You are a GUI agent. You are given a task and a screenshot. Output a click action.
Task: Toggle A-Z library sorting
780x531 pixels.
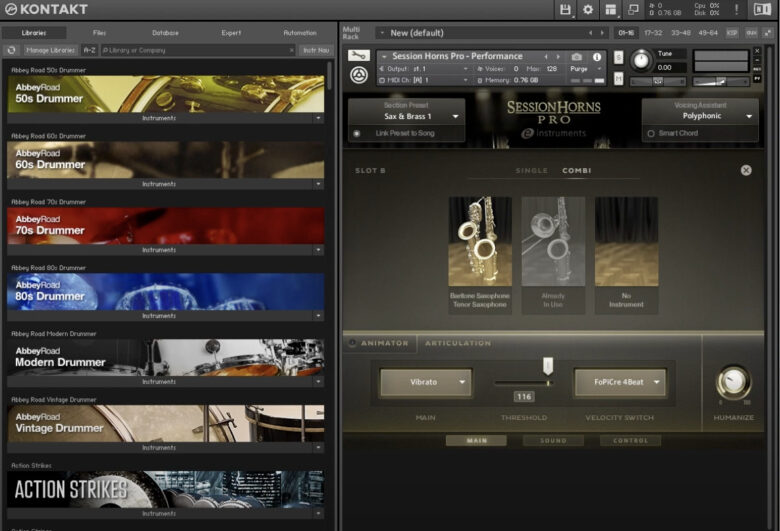[x=89, y=50]
